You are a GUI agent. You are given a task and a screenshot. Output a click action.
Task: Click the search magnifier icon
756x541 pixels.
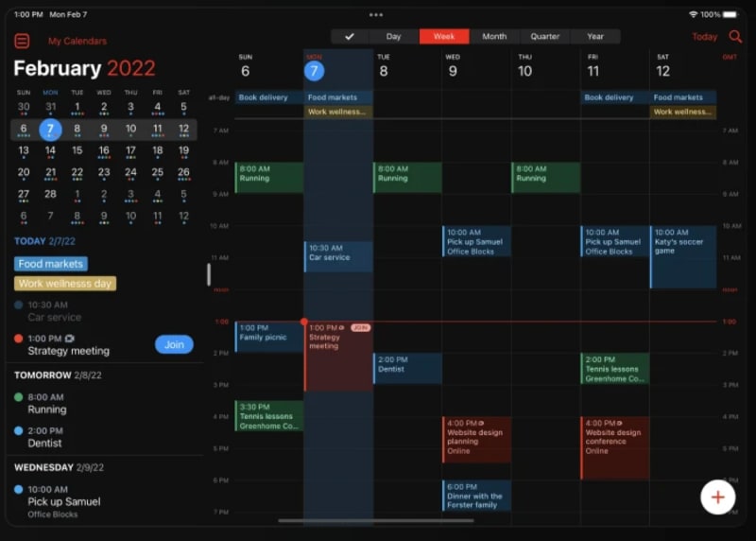click(x=735, y=36)
